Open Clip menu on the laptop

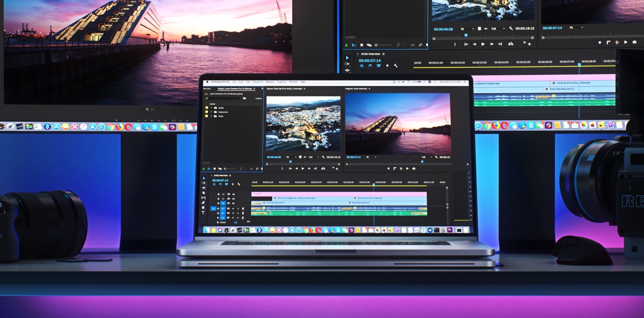point(248,82)
